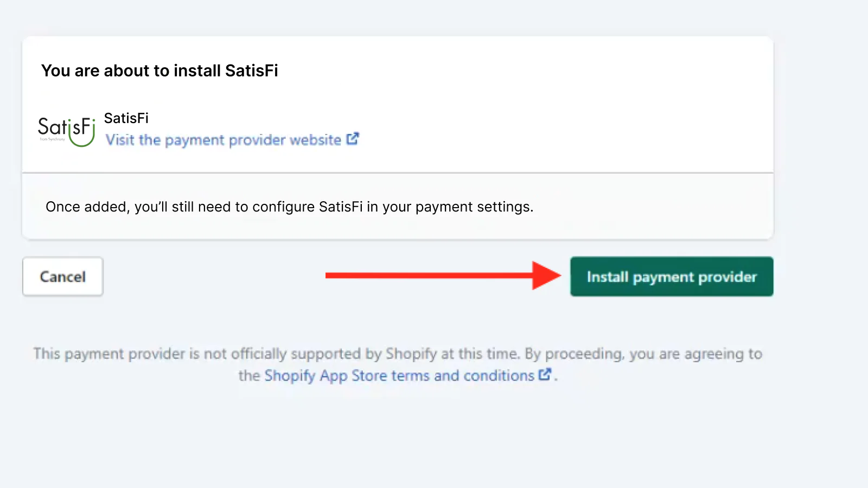
Task: Click the SatisFi provider name text
Action: 126,118
